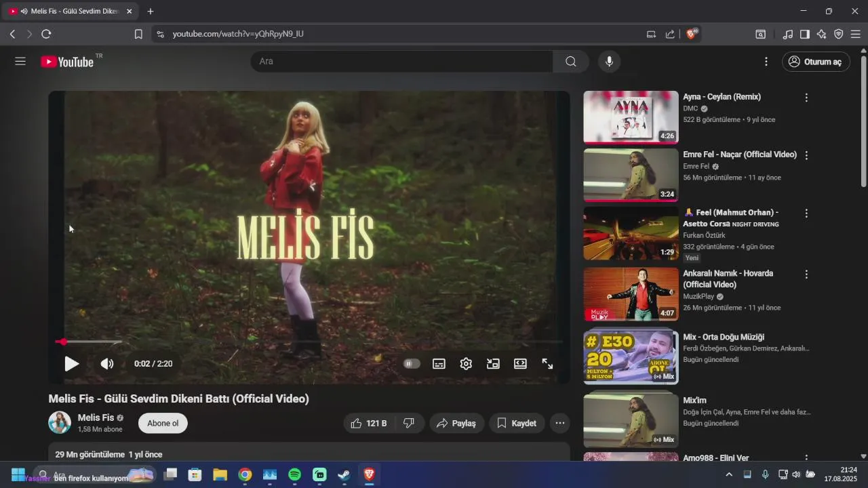Open Feel (Mahmut Orhan) Asetto Corsa thumbnail
Screen dimensions: 868x488
(x=631, y=233)
